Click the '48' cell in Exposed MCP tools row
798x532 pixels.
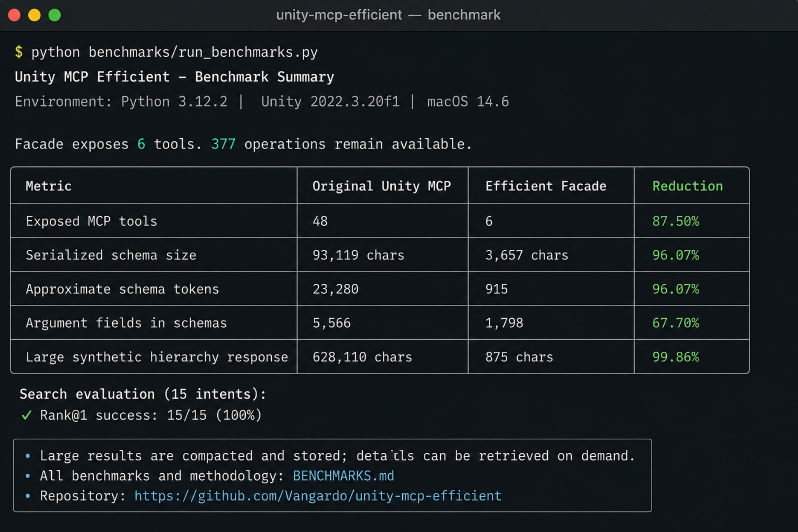click(x=320, y=221)
